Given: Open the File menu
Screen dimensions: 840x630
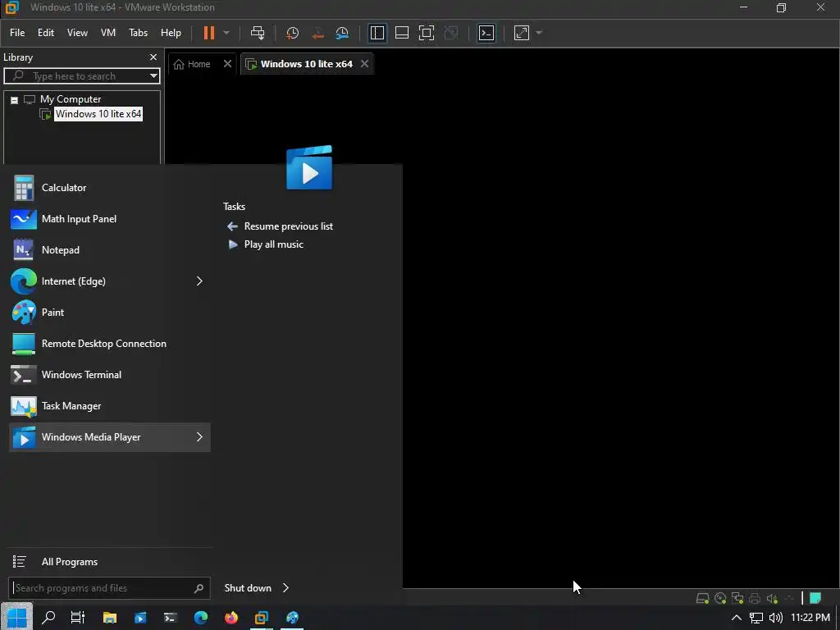Looking at the screenshot, I should click(17, 33).
